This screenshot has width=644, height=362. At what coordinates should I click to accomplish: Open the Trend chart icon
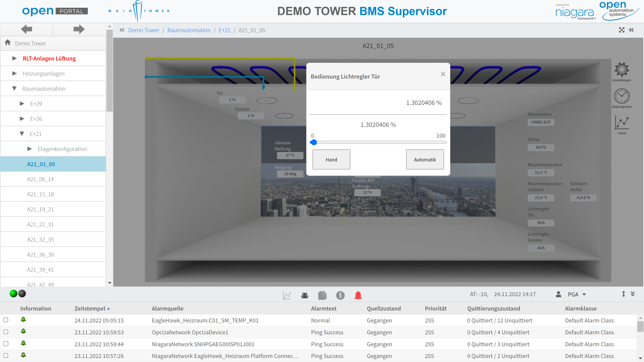(x=622, y=122)
